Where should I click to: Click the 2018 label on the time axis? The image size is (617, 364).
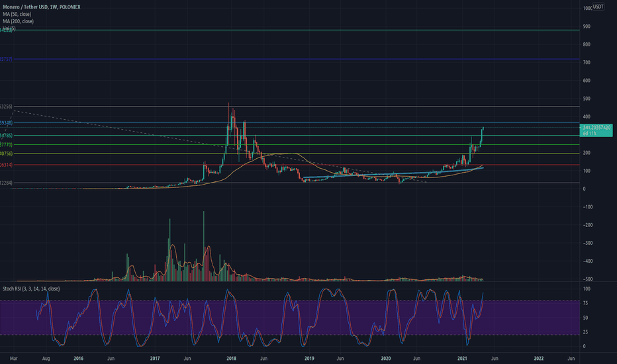232,359
